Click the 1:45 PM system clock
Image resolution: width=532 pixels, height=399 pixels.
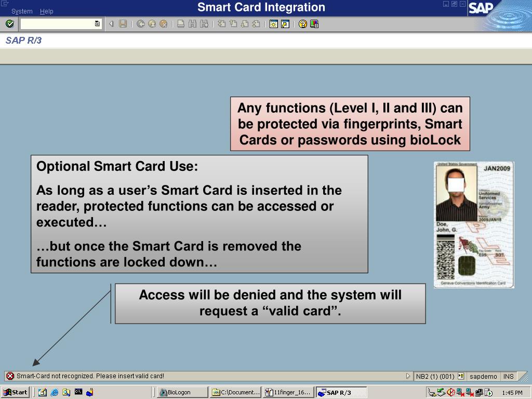(512, 393)
